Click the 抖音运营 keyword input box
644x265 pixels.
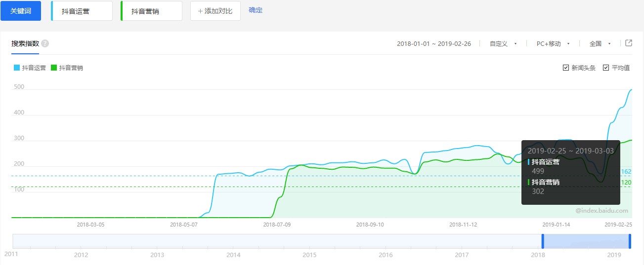coord(82,11)
